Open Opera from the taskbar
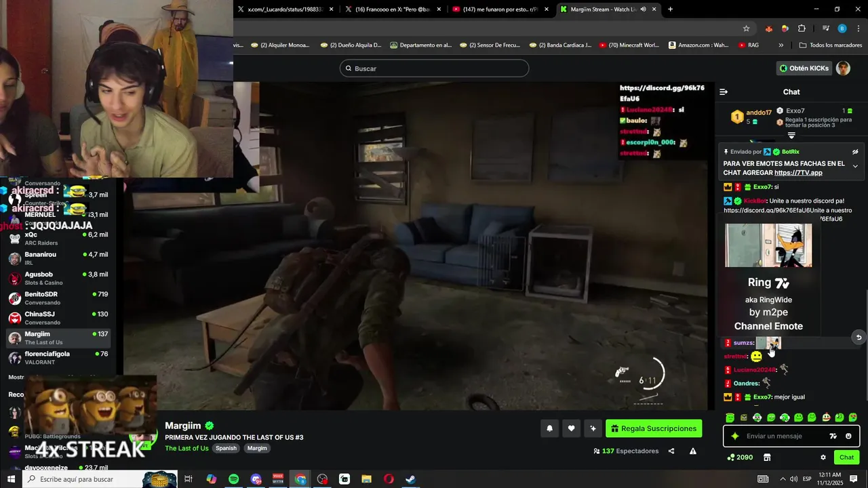 point(389,479)
